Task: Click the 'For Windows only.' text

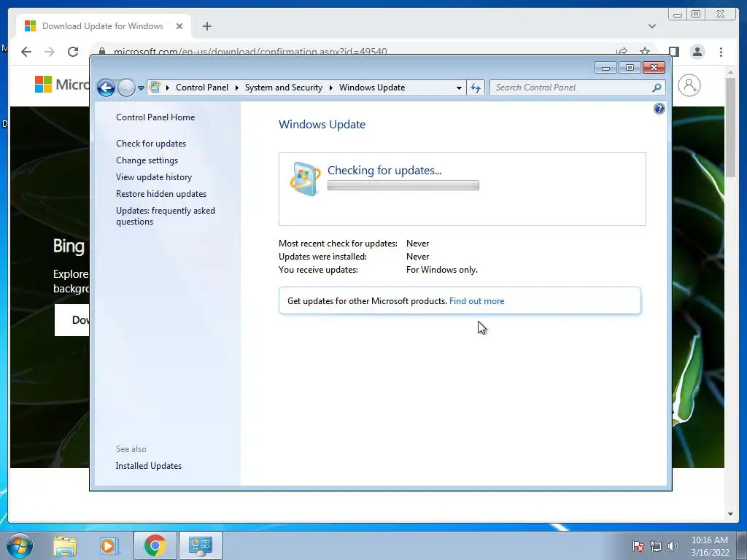Action: pyautogui.click(x=441, y=270)
